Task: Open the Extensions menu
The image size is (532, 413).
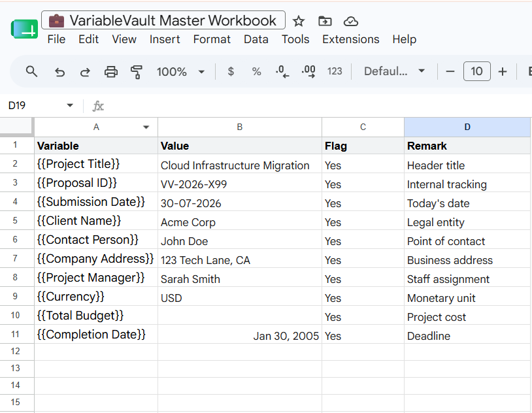Action: click(351, 39)
